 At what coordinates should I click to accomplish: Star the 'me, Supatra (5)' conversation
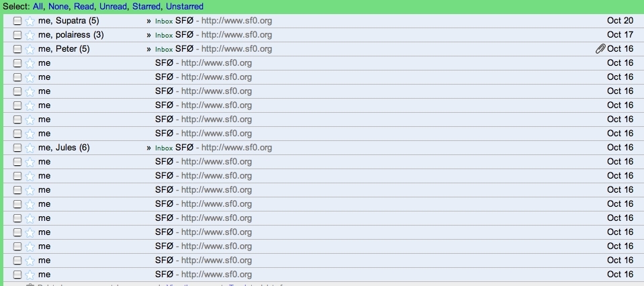(x=30, y=21)
